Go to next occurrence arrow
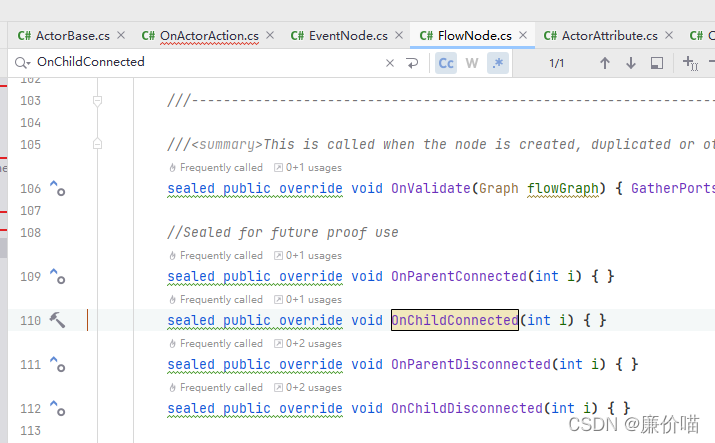The width and height of the screenshot is (715, 443). point(631,63)
